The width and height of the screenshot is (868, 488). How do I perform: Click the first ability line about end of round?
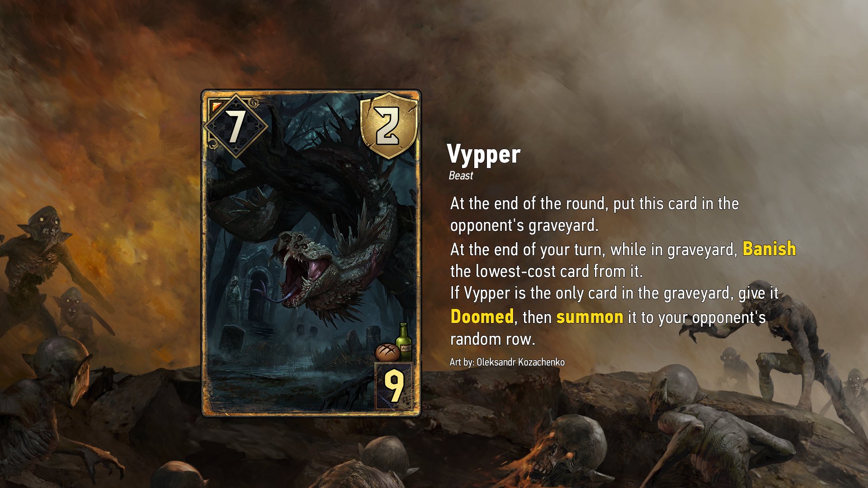594,214
